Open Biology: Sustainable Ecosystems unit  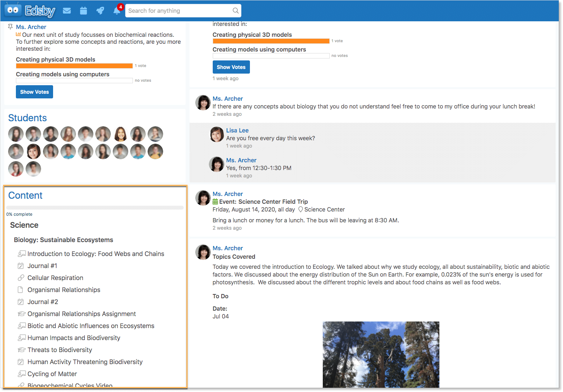pyautogui.click(x=64, y=240)
